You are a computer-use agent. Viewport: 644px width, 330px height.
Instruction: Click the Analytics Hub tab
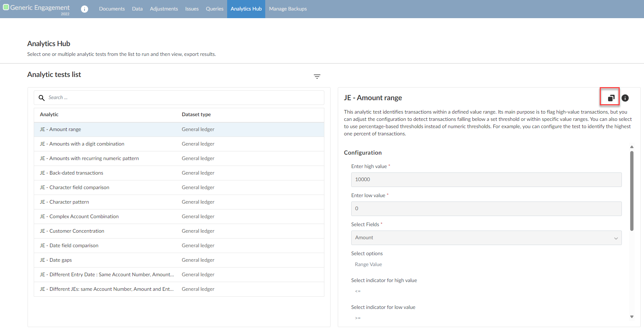246,9
